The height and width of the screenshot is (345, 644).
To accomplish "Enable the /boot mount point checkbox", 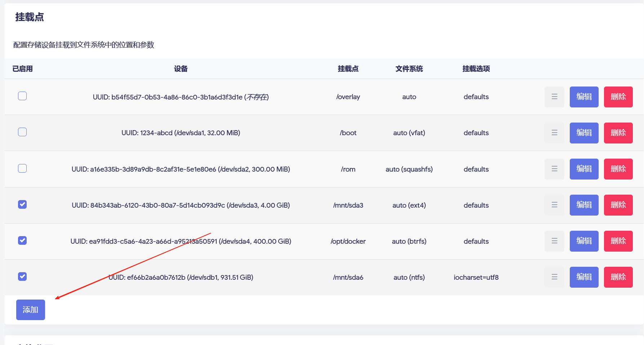I will pyautogui.click(x=22, y=132).
